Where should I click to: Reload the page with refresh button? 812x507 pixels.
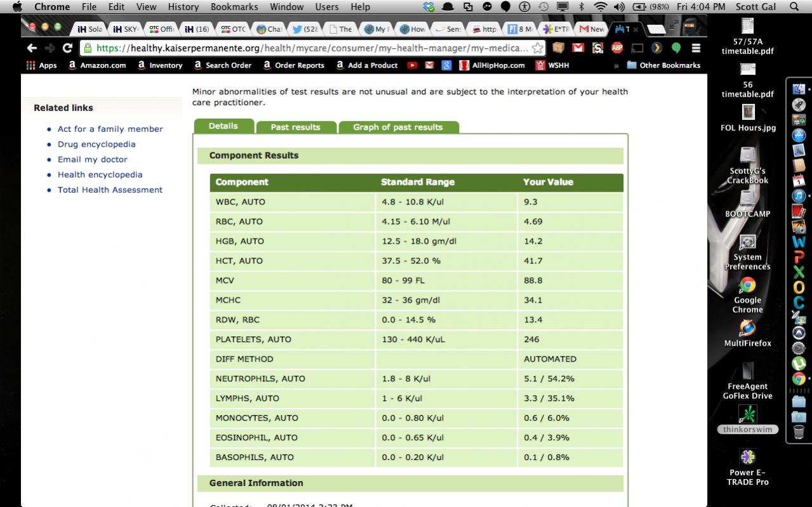(67, 48)
